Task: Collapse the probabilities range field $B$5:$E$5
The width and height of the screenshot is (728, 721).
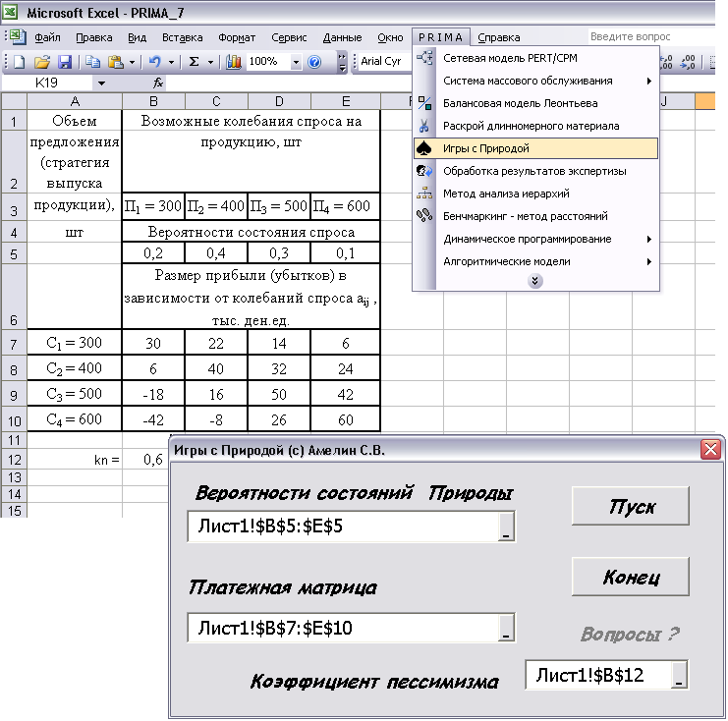Action: click(506, 527)
